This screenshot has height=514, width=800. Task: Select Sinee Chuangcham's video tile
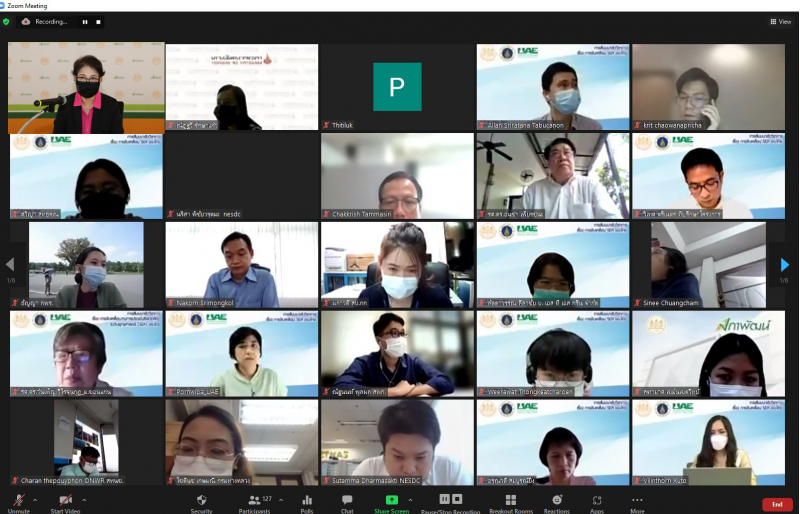pyautogui.click(x=708, y=265)
